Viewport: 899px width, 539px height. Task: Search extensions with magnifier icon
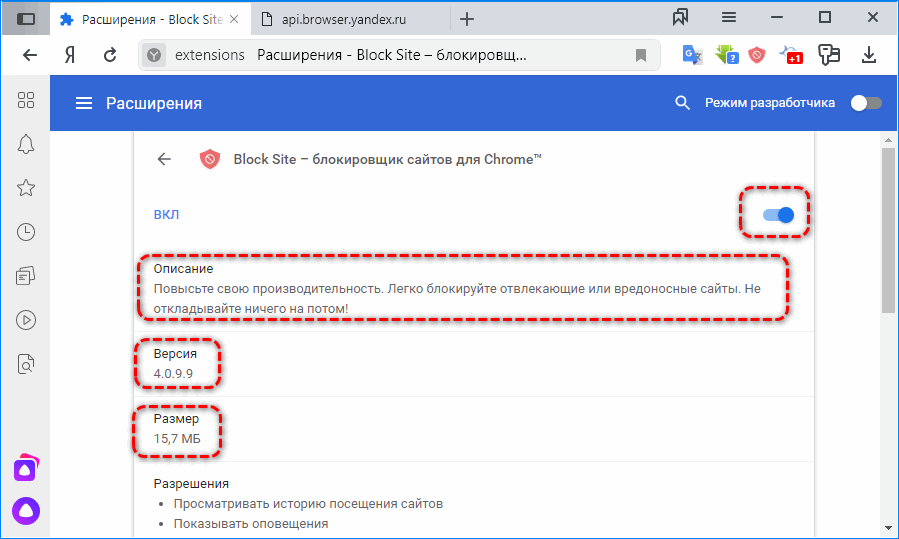tap(682, 103)
